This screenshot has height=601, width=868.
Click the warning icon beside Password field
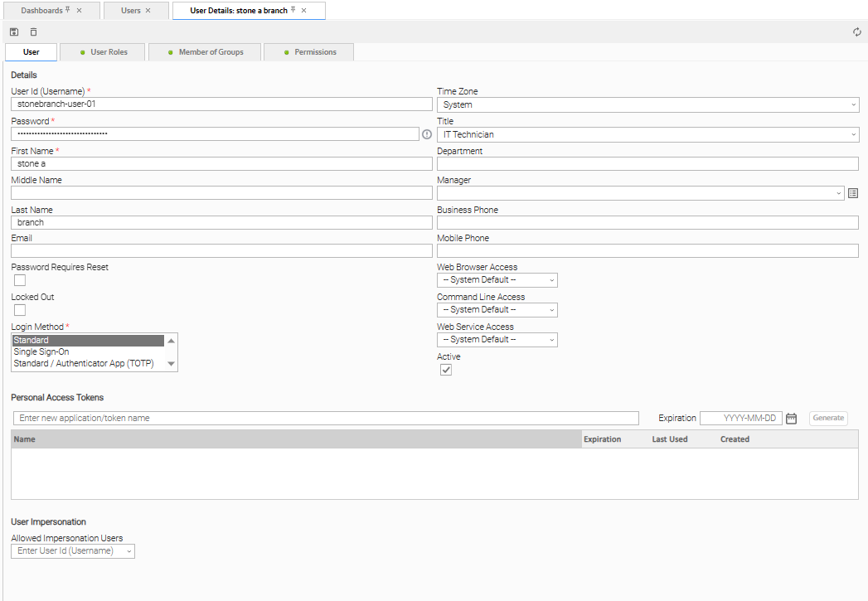427,134
